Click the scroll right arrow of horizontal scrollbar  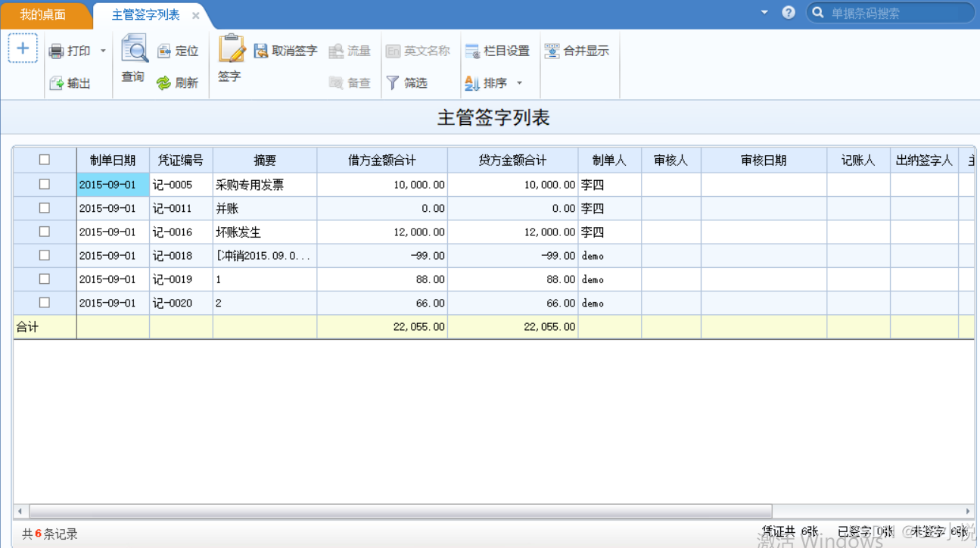coord(967,511)
